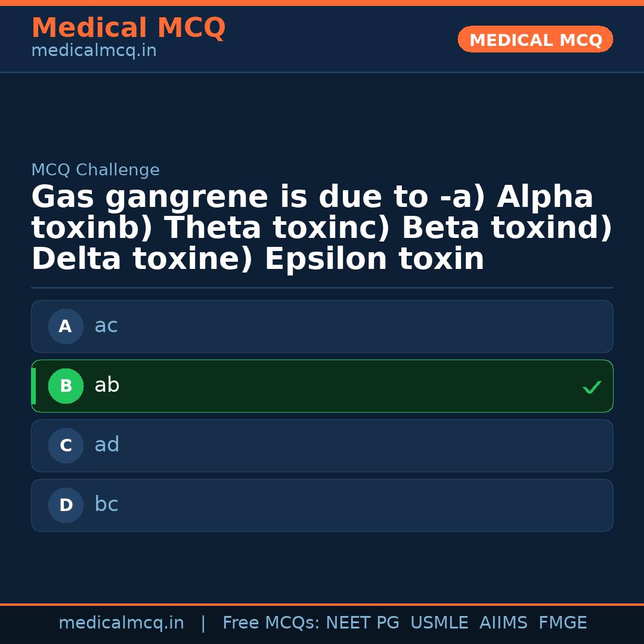Image resolution: width=644 pixels, height=644 pixels.
Task: Click the Gas gangrene question text
Action: coord(322,228)
